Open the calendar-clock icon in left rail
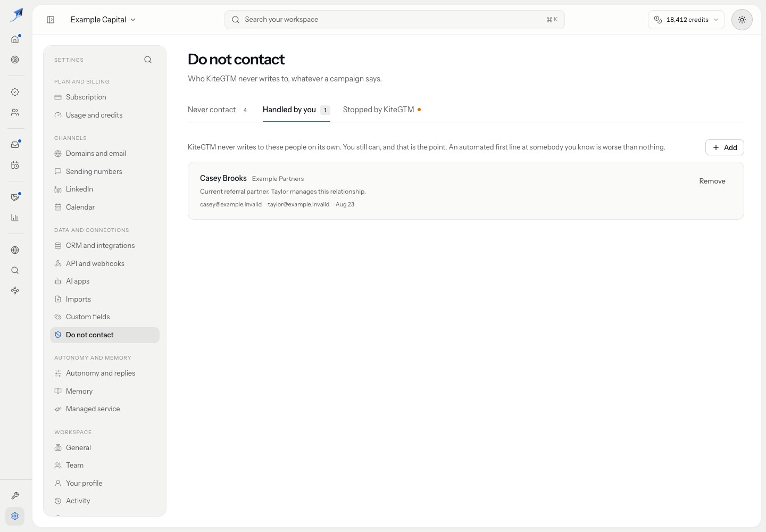The height and width of the screenshot is (532, 766). [15, 165]
